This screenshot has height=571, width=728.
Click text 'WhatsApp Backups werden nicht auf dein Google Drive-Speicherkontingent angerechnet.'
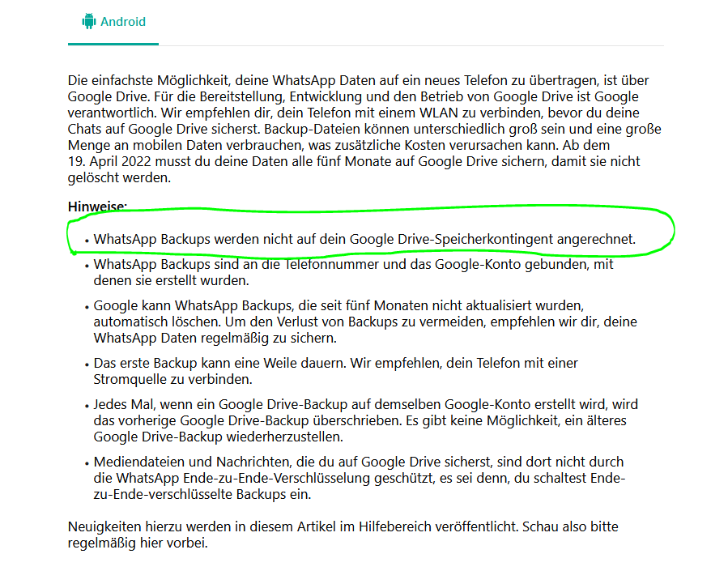pyautogui.click(x=364, y=239)
